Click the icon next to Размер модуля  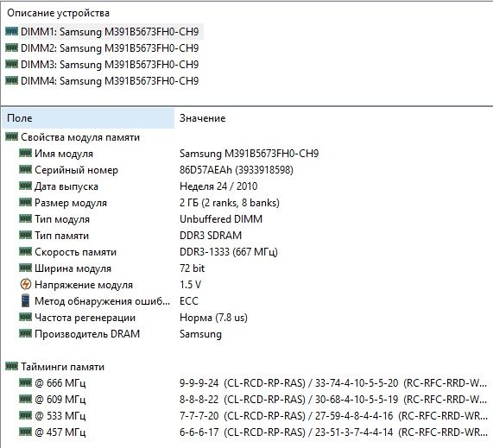click(25, 202)
